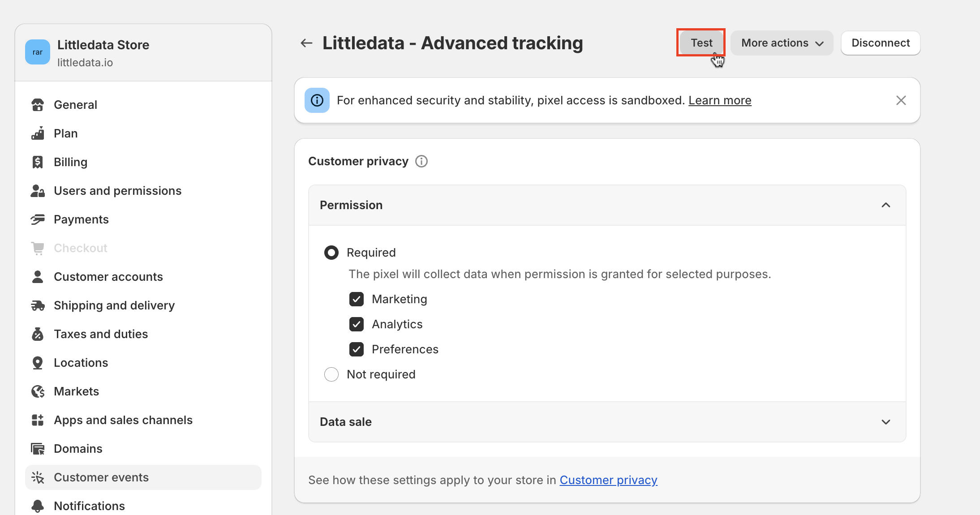The width and height of the screenshot is (980, 515).
Task: Open Shipping and delivery settings
Action: [x=143, y=305]
